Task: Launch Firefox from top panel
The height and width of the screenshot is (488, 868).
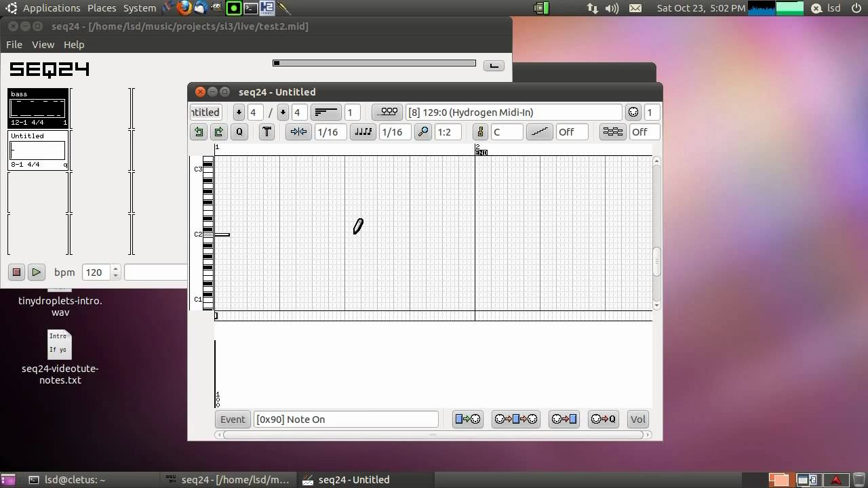Action: click(184, 8)
